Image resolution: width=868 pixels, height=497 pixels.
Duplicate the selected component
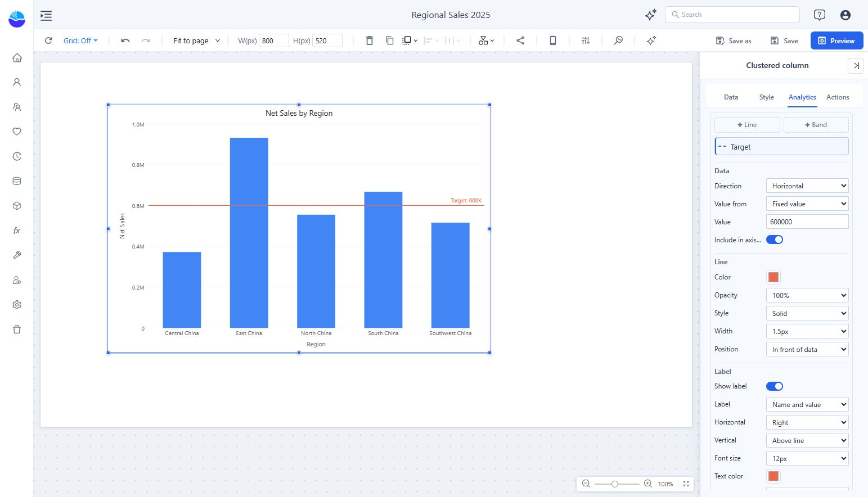tap(389, 40)
